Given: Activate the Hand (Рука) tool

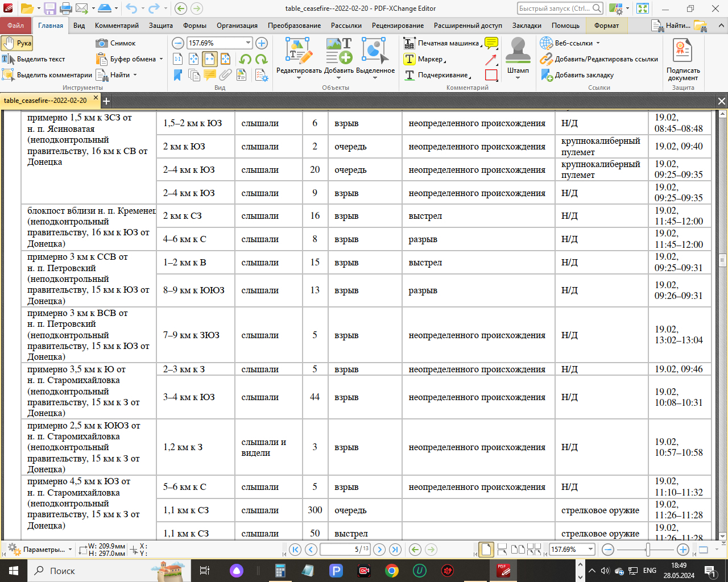Looking at the screenshot, I should pyautogui.click(x=17, y=43).
